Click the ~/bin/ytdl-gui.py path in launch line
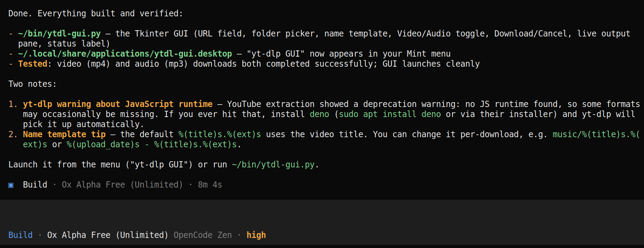 [x=273, y=165]
